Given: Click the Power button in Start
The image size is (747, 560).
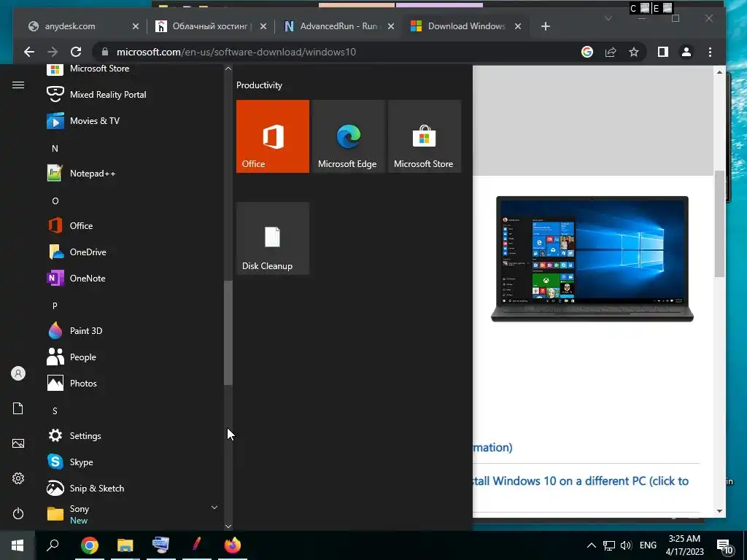Looking at the screenshot, I should tap(18, 513).
